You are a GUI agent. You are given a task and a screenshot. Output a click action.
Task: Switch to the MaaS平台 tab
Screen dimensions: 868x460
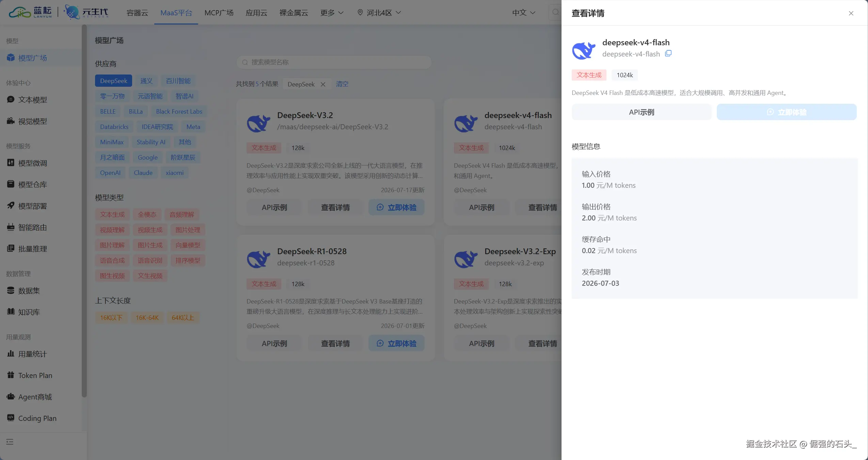click(176, 13)
